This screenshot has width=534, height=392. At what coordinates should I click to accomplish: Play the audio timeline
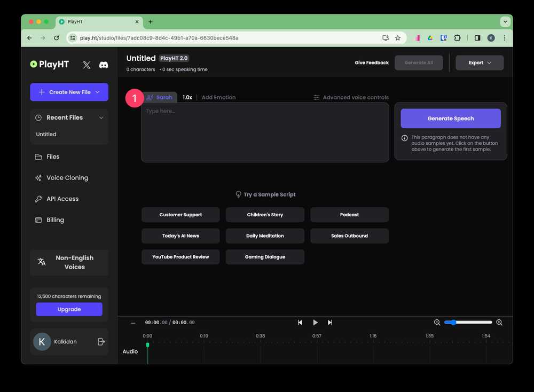click(315, 322)
